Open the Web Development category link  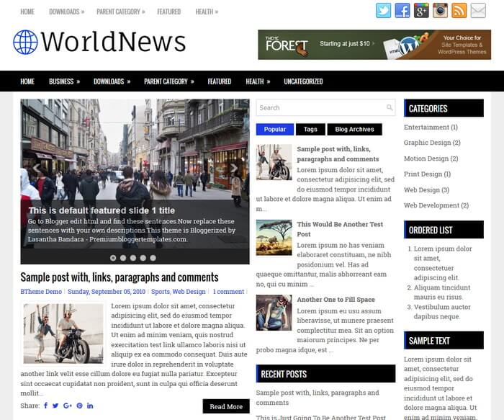pos(432,205)
